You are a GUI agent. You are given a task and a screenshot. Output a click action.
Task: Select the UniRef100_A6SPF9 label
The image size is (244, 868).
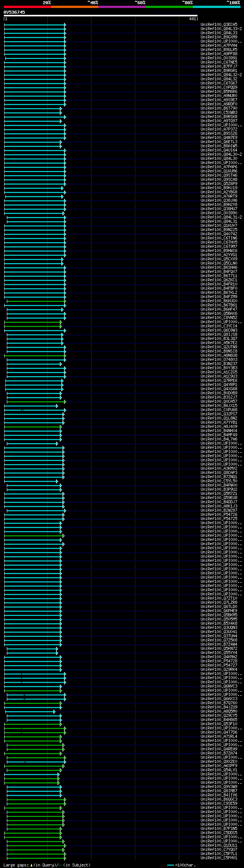(x=219, y=766)
